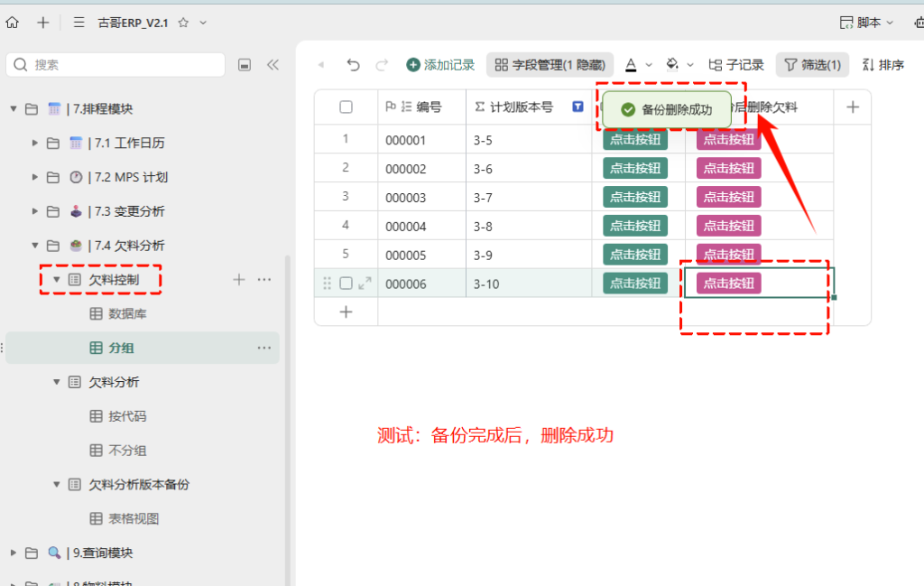
Task: Toggle the select-all header checkbox
Action: pyautogui.click(x=346, y=107)
